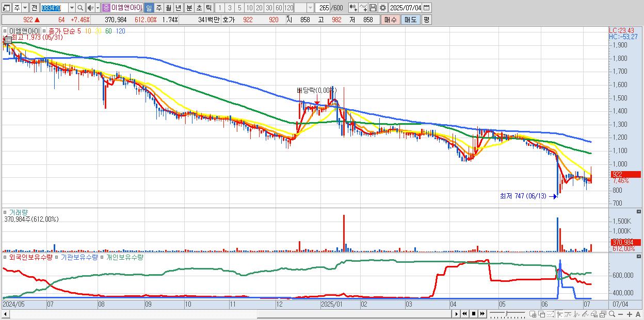Select the 년 yearly period button
This screenshot has height=320, width=644.
pyautogui.click(x=178, y=8)
